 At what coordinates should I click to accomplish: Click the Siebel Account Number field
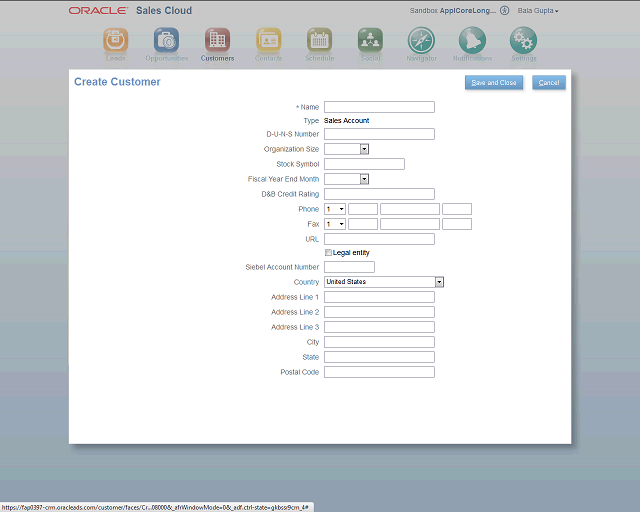click(349, 267)
